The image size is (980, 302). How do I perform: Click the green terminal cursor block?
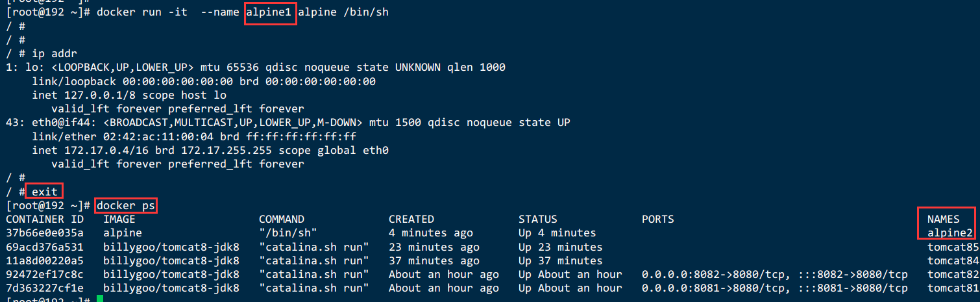pyautogui.click(x=100, y=299)
